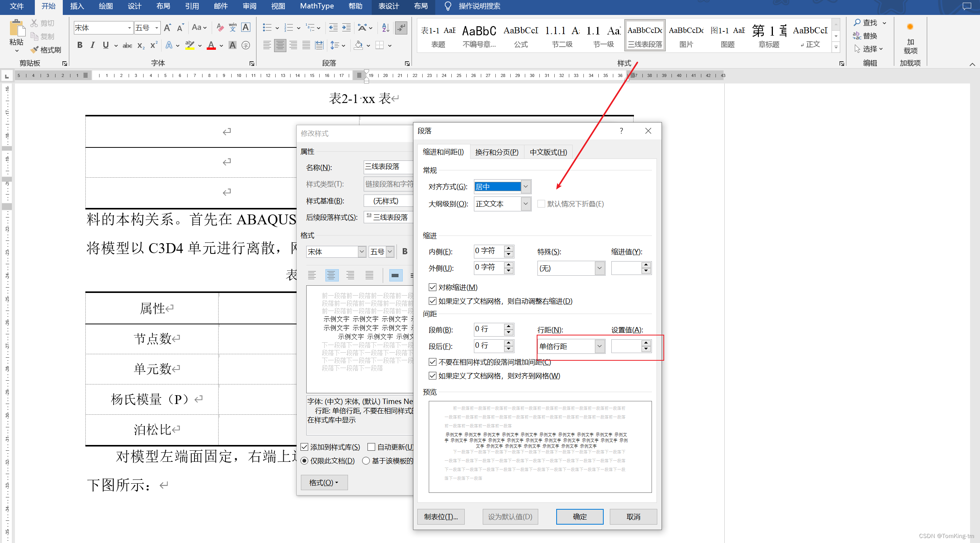Toggle Bold in the ribbon font group
Viewport: 980px width, 543px height.
point(80,45)
